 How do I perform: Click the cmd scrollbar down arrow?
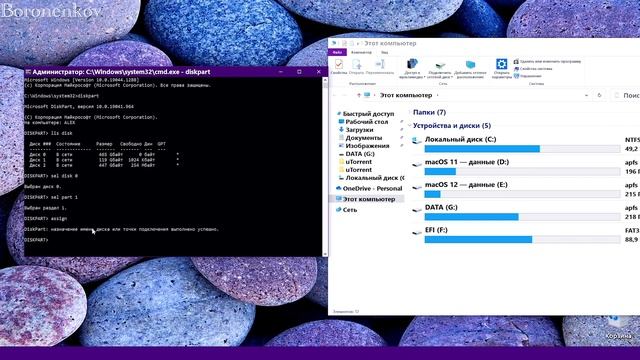[x=325, y=254]
